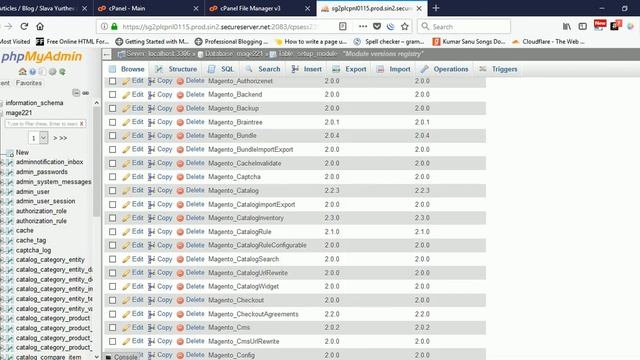Open phpMyAdmin home icon

point(22,71)
